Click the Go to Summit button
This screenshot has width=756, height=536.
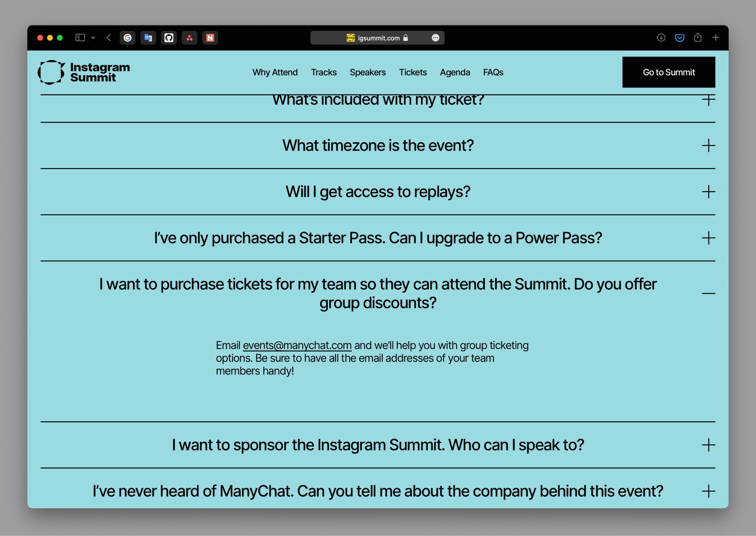click(669, 72)
